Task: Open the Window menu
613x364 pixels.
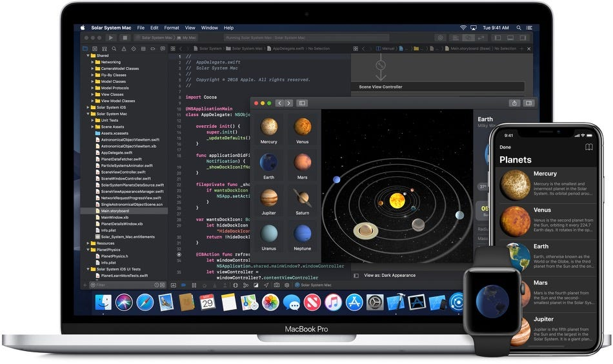Action: (x=210, y=28)
